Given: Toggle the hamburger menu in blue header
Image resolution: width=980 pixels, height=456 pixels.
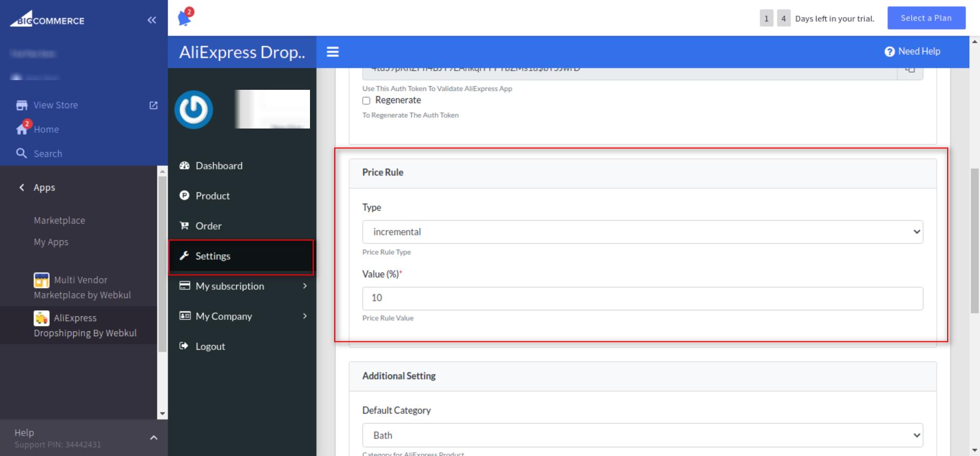Looking at the screenshot, I should (333, 52).
